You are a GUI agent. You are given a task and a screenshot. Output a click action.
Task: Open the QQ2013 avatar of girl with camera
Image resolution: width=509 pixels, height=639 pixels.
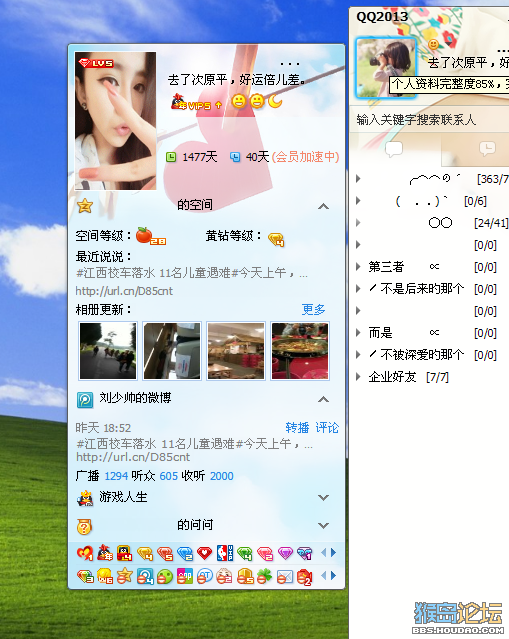point(386,68)
